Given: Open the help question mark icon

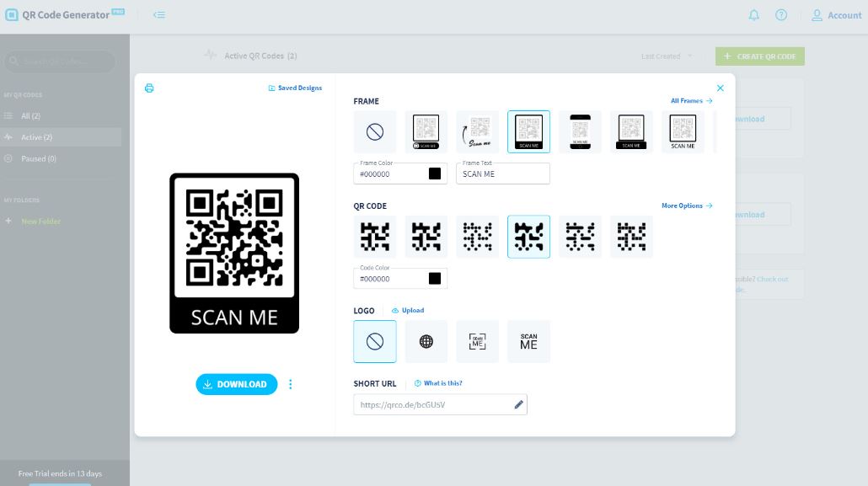Looking at the screenshot, I should click(781, 15).
